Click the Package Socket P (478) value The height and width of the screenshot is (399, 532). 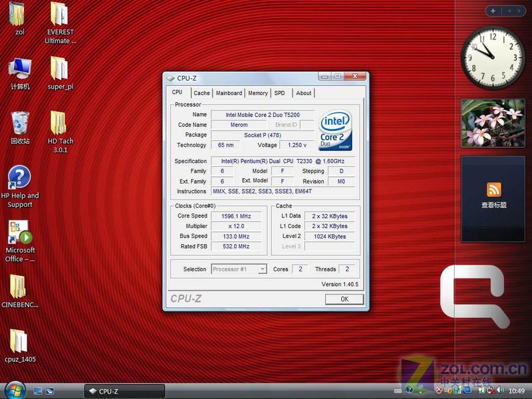263,135
